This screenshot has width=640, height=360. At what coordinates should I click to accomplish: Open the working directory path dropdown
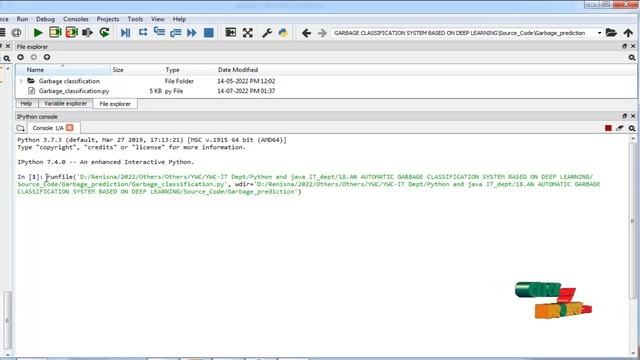[599, 33]
